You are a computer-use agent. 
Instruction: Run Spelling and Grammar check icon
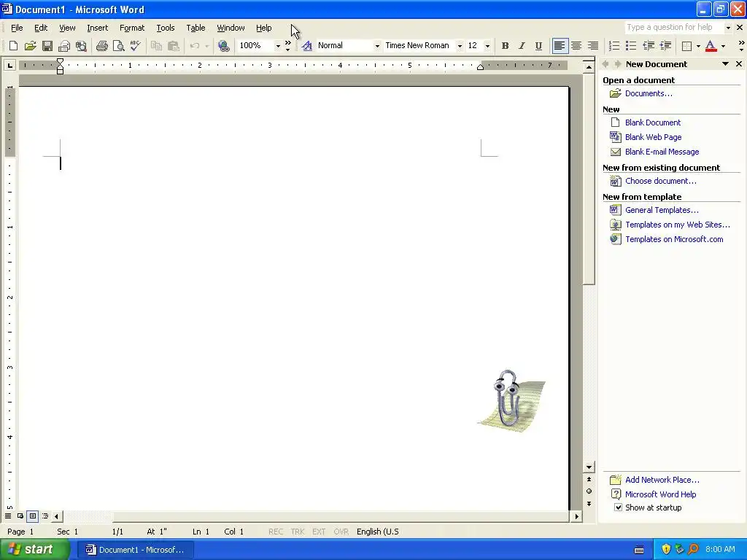pyautogui.click(x=135, y=46)
